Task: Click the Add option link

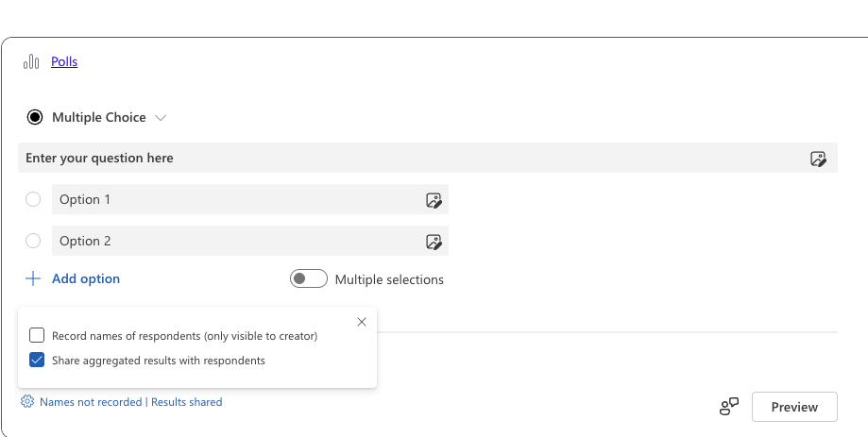Action: (86, 278)
